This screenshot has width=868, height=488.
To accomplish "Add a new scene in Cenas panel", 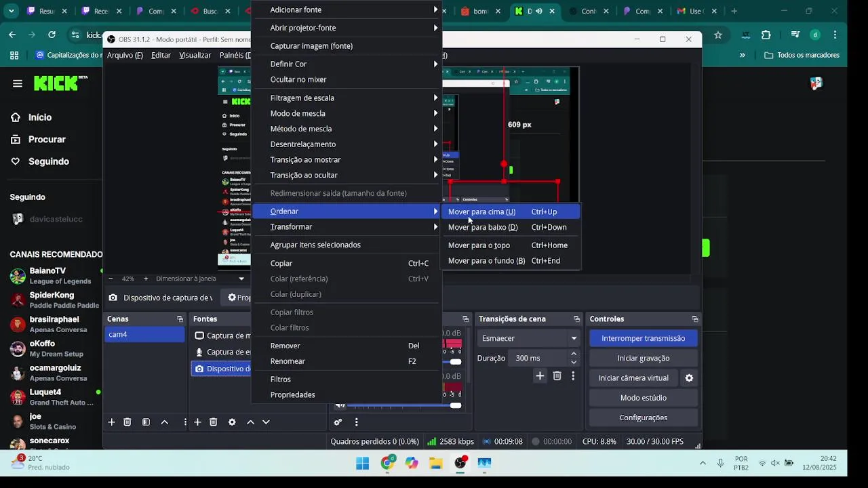I will [x=112, y=422].
